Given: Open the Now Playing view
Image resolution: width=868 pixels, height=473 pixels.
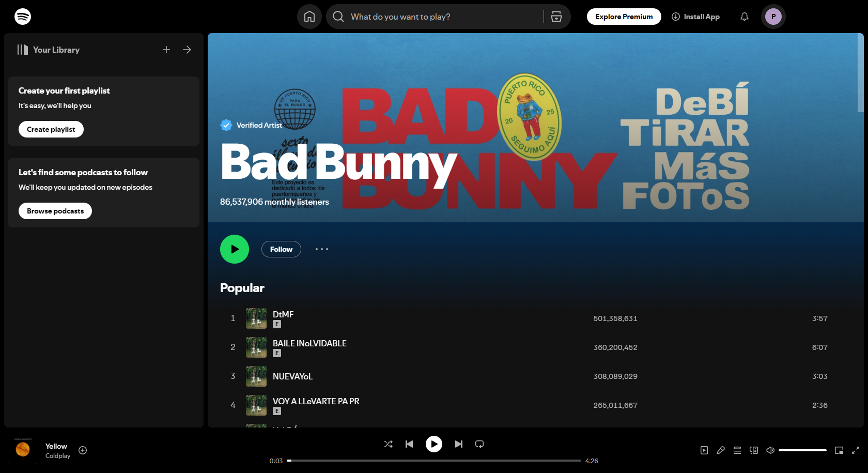Looking at the screenshot, I should coord(704,450).
